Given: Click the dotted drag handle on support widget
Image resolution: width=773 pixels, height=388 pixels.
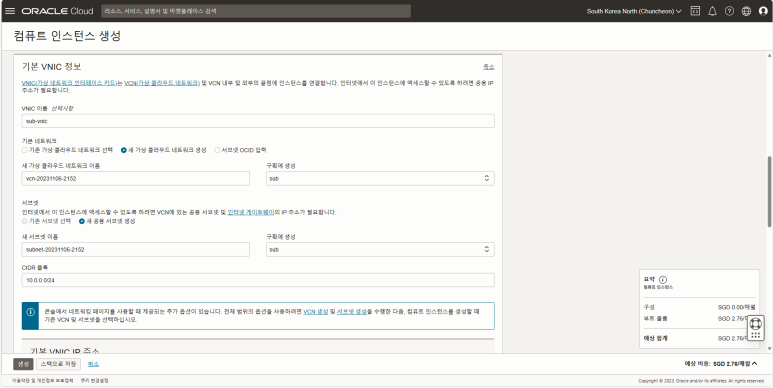Looking at the screenshot, I should coord(755,336).
